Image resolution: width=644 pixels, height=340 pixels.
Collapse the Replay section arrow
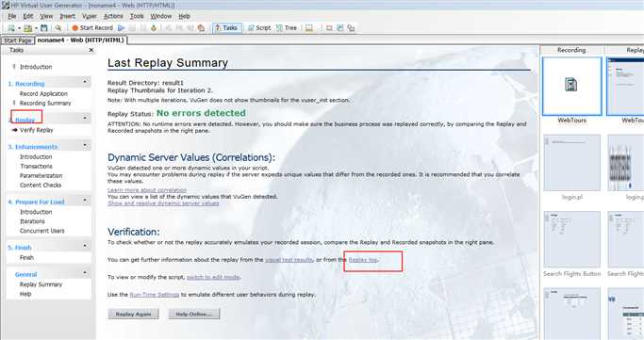click(85, 118)
